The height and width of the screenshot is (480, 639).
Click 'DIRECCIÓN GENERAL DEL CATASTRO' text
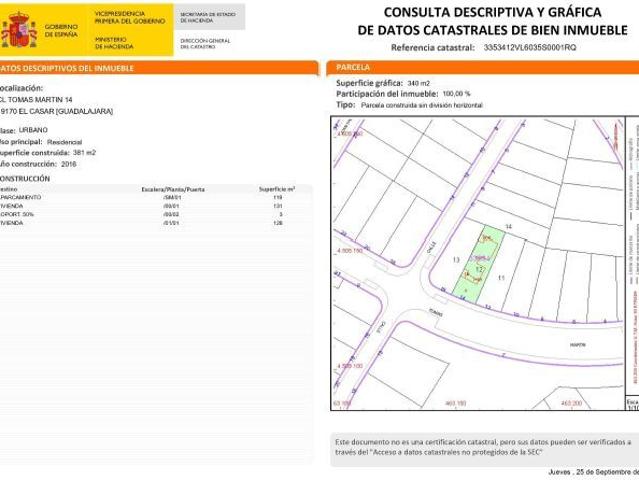coord(205,44)
